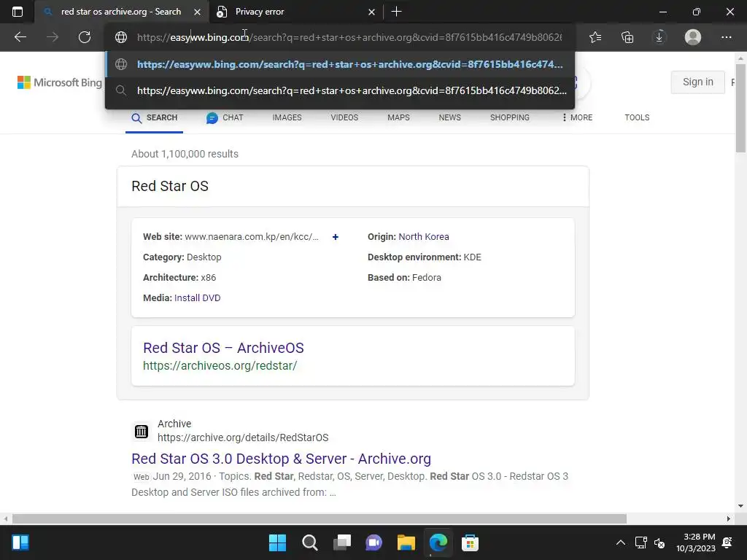Open taskbar Search
The width and height of the screenshot is (747, 560).
click(x=309, y=542)
